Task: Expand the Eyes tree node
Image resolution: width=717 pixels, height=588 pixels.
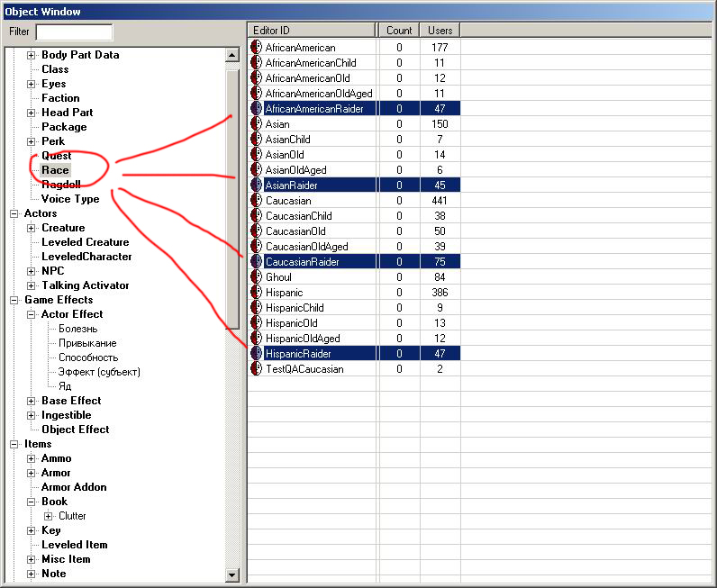Action: pyautogui.click(x=32, y=84)
